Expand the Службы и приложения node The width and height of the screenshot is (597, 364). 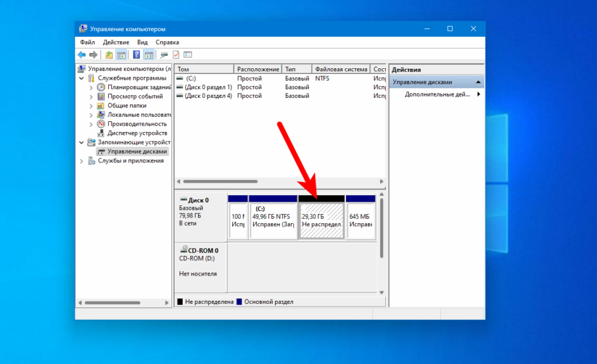click(82, 161)
